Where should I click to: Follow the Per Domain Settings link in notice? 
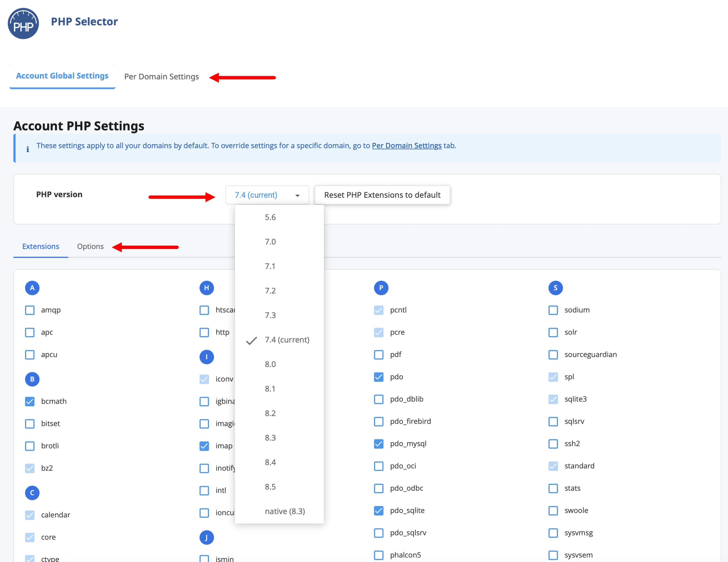[407, 146]
